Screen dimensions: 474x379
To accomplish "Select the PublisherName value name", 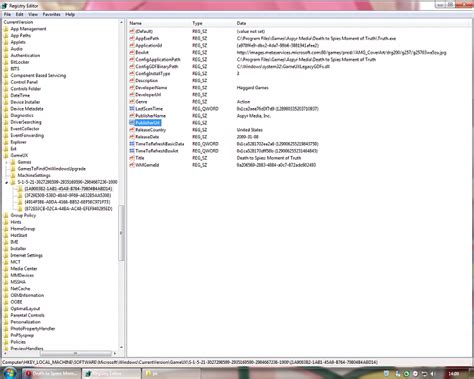I will coord(150,116).
